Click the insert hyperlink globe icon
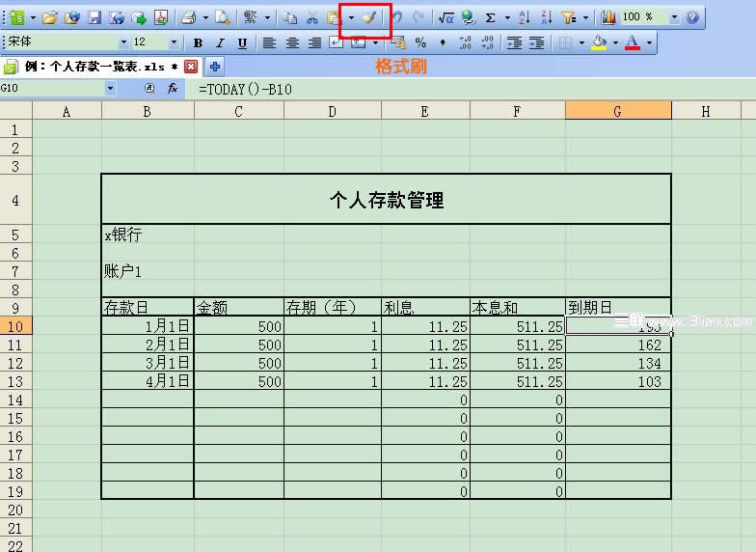Image resolution: width=756 pixels, height=552 pixels. point(468,18)
